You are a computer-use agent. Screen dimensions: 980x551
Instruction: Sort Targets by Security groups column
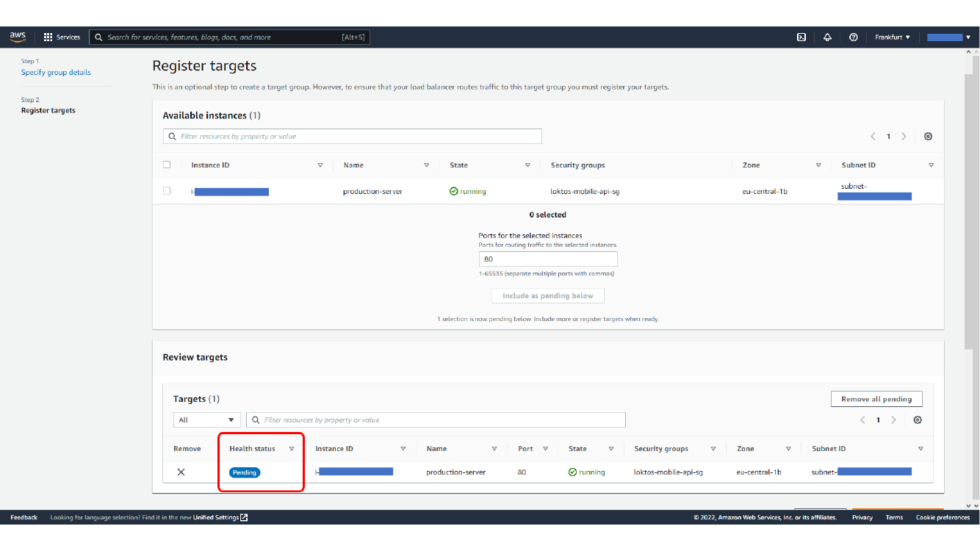coord(713,449)
